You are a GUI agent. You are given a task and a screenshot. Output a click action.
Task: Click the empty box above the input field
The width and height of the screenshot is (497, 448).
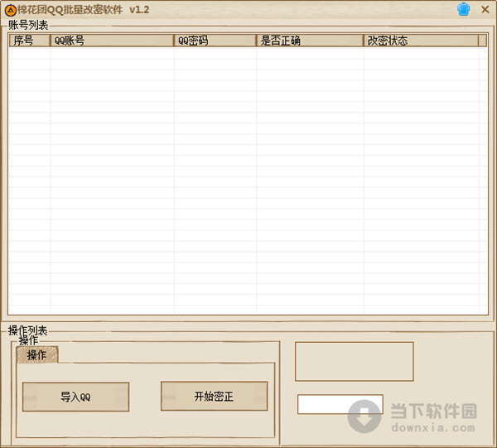[x=355, y=361]
